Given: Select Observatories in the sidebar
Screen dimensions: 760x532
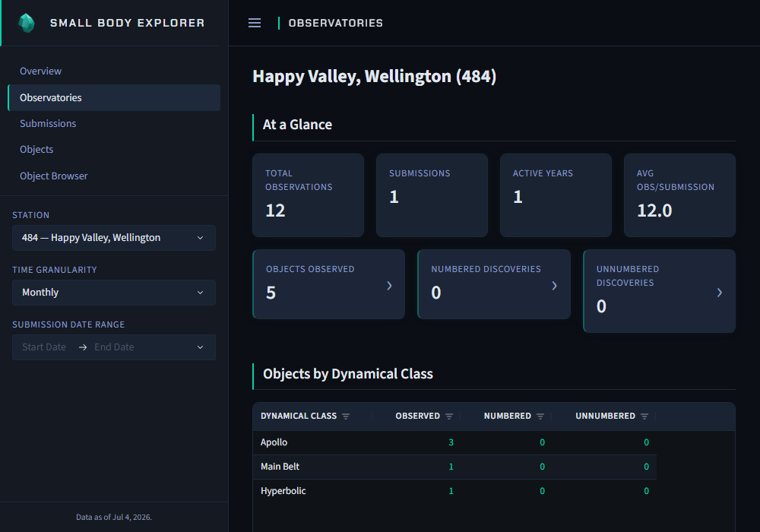Looking at the screenshot, I should click(x=114, y=98).
